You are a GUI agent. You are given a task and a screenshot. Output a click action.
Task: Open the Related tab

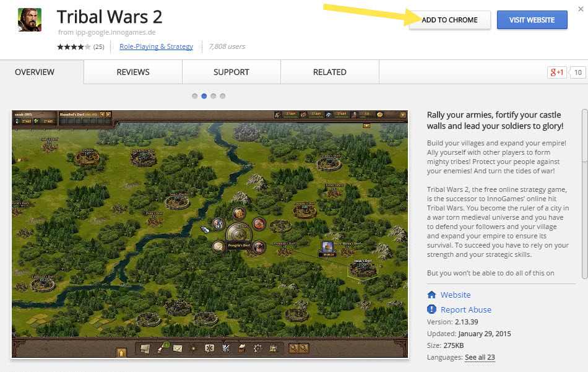(330, 72)
